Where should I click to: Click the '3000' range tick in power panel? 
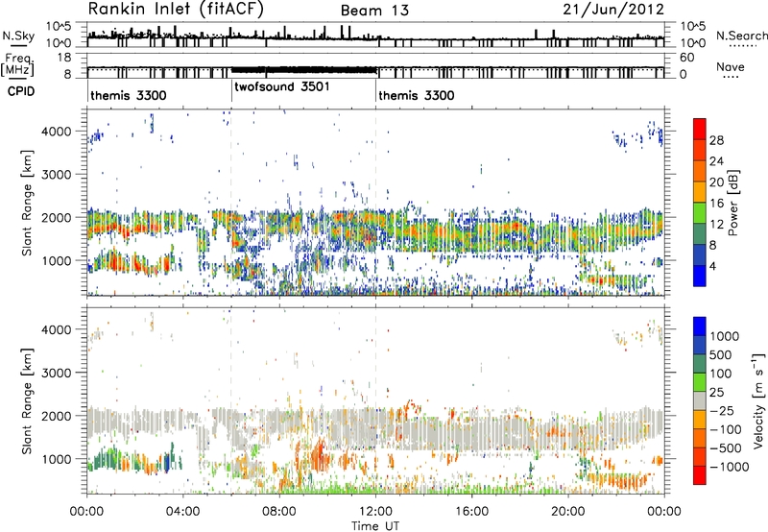click(57, 175)
